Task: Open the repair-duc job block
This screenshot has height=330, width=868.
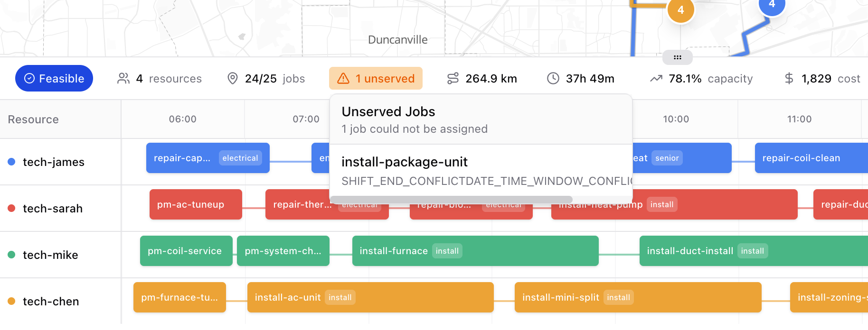Action: pyautogui.click(x=840, y=204)
